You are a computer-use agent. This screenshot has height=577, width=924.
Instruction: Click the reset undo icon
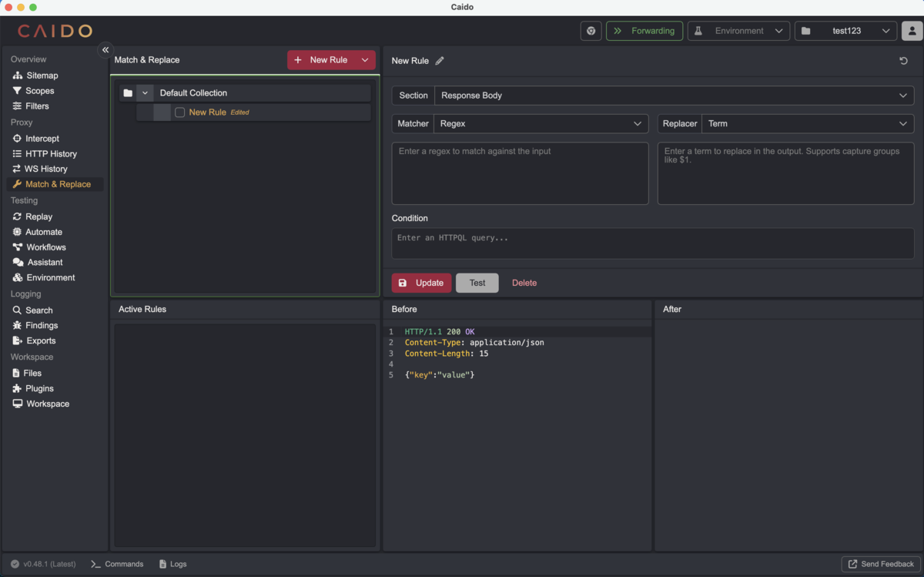click(x=904, y=61)
